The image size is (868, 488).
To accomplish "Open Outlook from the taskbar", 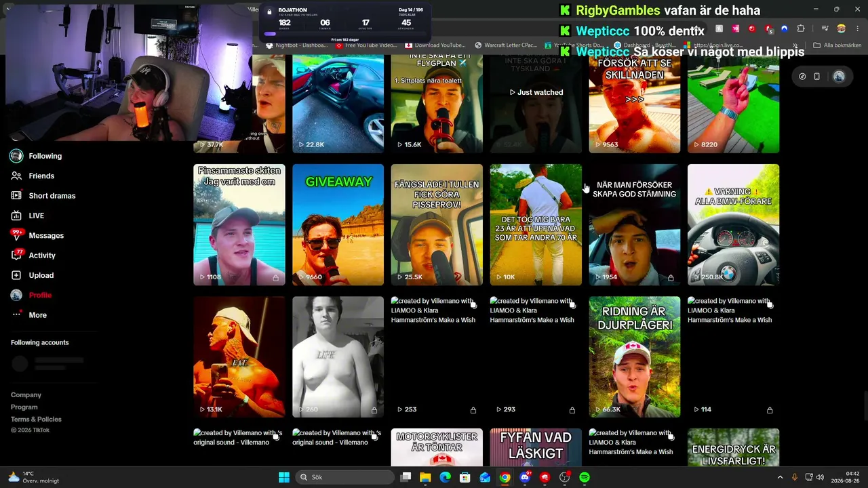I will pyautogui.click(x=485, y=477).
